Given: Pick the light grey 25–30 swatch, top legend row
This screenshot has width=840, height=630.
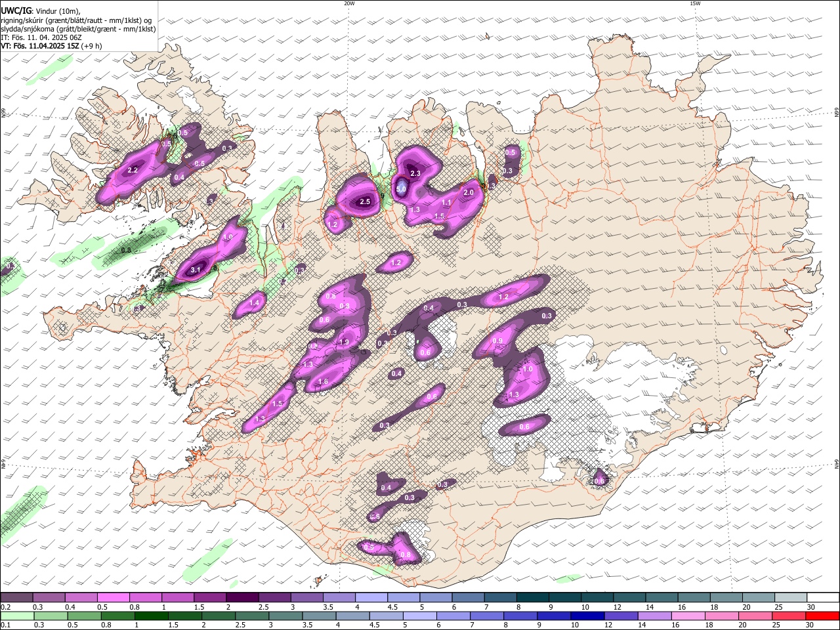Looking at the screenshot, I should pos(791,598).
